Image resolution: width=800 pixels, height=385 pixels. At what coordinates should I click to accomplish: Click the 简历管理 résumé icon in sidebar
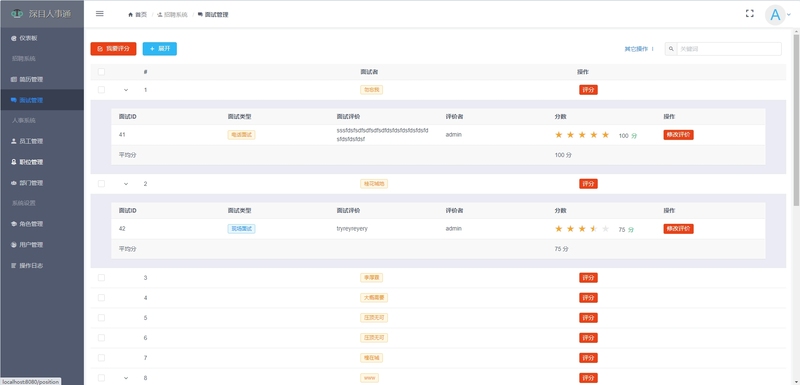pos(14,80)
